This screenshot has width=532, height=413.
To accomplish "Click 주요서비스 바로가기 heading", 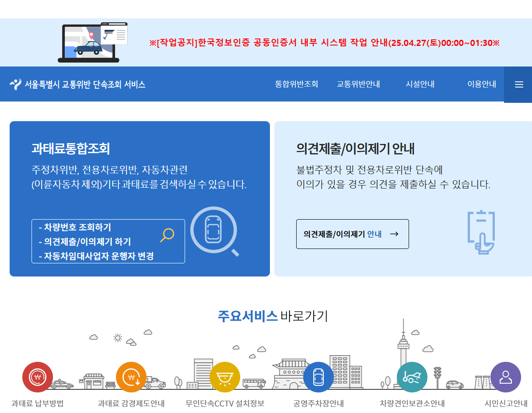I will coord(273,316).
